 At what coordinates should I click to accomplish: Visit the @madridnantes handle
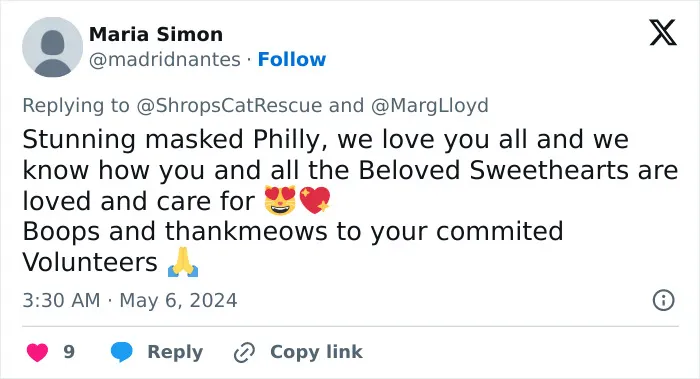coord(165,59)
